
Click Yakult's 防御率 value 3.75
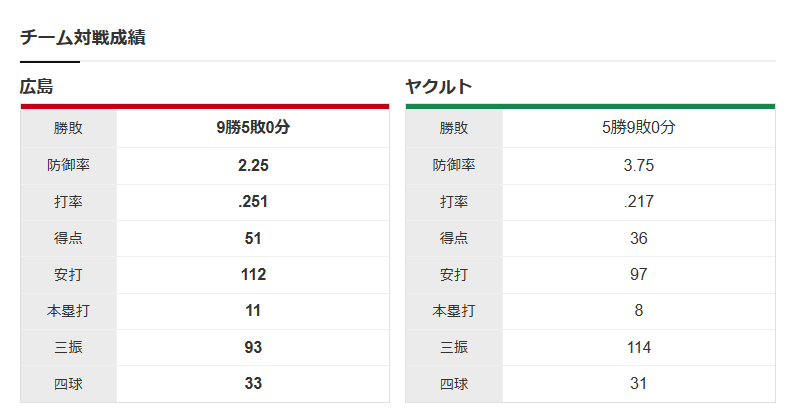[x=638, y=165]
